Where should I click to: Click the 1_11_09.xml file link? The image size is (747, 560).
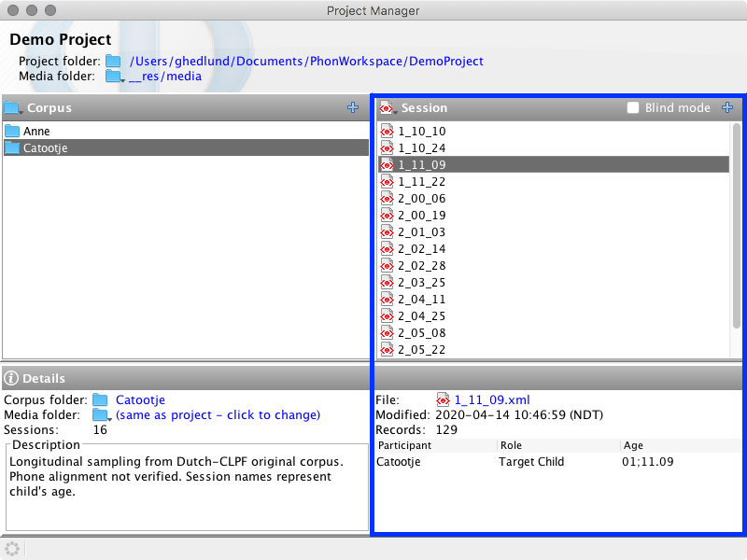491,400
